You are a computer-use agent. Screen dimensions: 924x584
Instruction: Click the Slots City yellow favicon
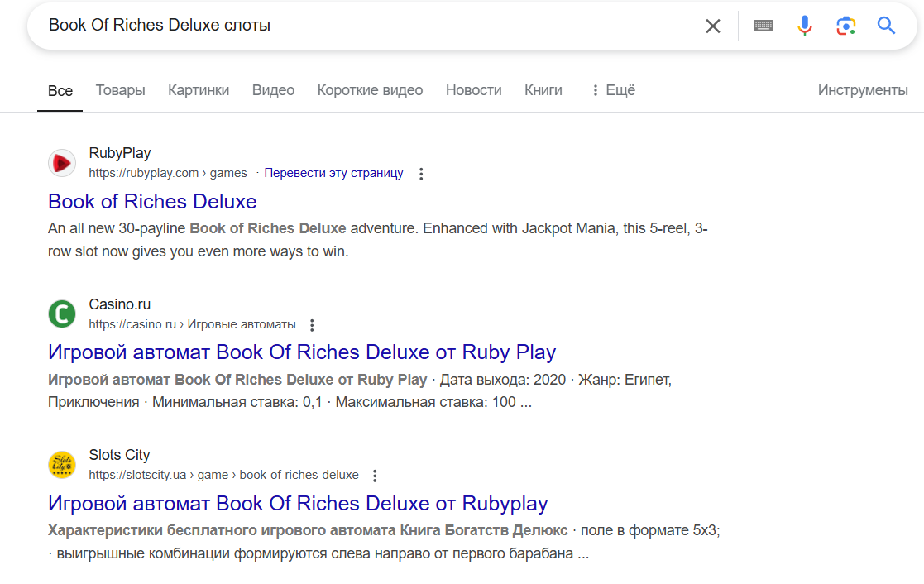[62, 464]
